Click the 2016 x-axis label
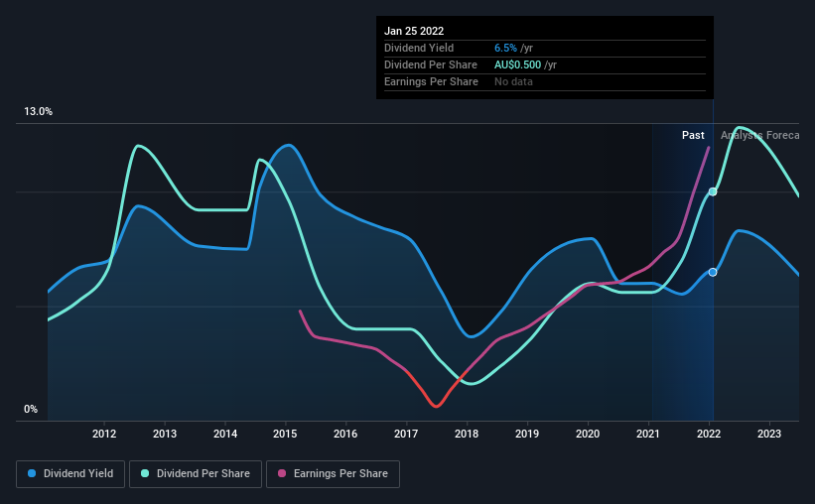 pyautogui.click(x=345, y=434)
